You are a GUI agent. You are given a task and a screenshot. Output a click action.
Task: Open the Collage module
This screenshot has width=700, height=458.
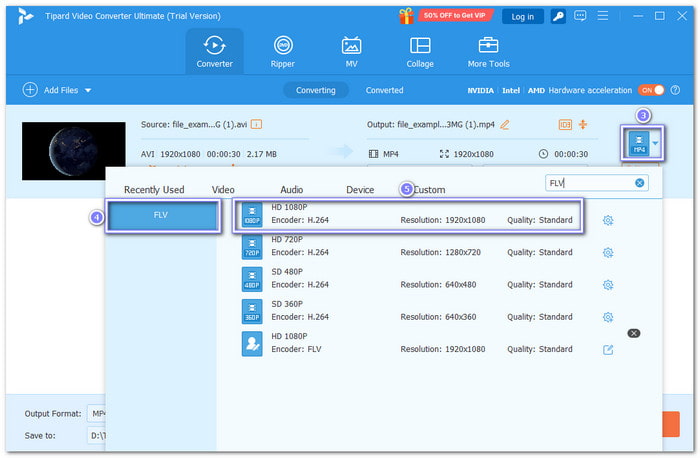coord(420,51)
